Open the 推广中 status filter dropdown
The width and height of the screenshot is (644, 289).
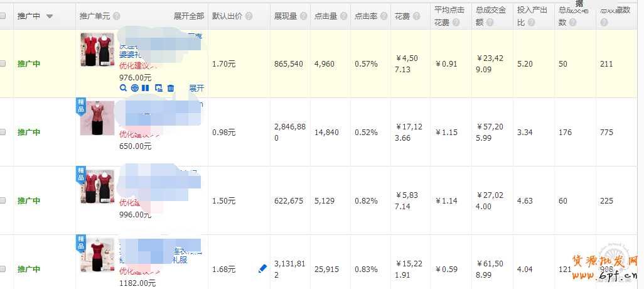tap(50, 16)
